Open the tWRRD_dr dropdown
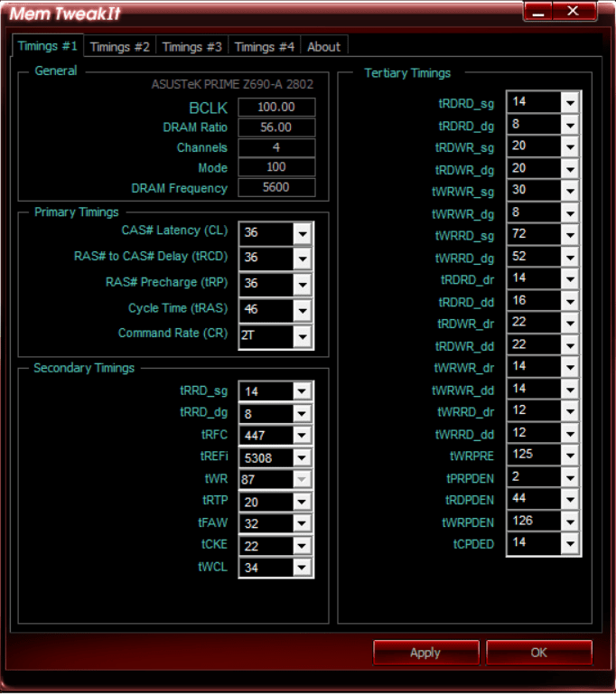The width and height of the screenshot is (616, 696). click(x=570, y=412)
